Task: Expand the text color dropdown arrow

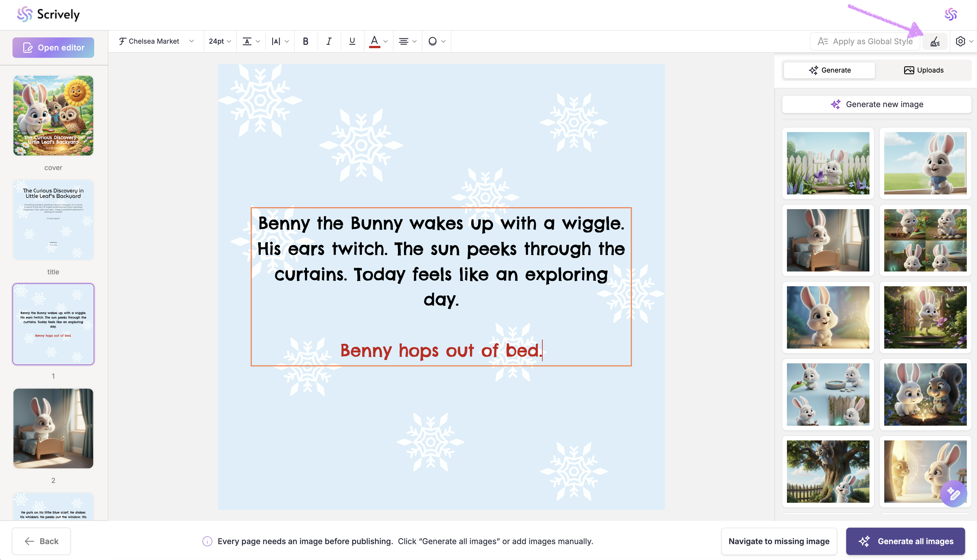Action: coord(385,41)
